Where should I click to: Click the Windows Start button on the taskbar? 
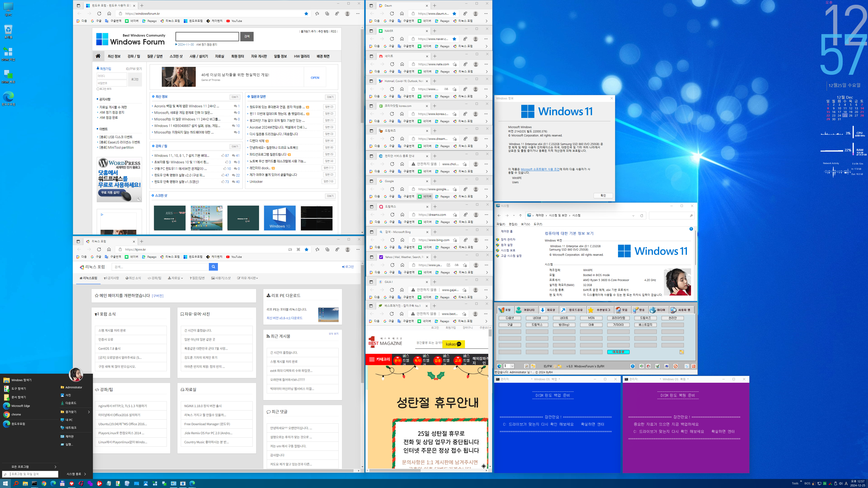click(5, 483)
